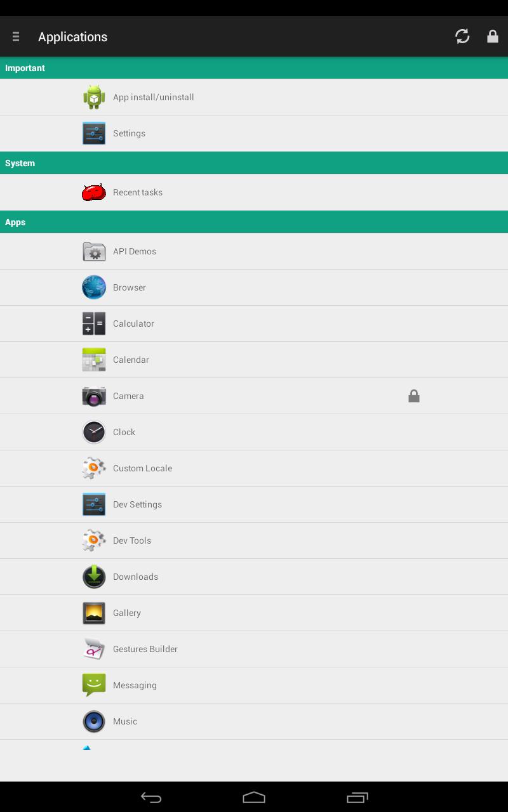Viewport: 508px width, 812px height.
Task: Select the 'Messaging' label
Action: coord(135,685)
